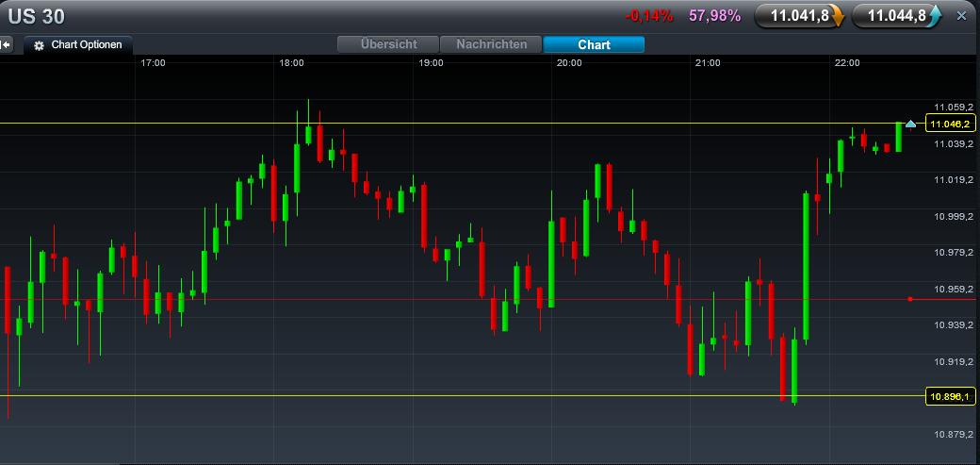Switch to the Nachrichten tab
This screenshot has width=980, height=465.
pos(491,44)
